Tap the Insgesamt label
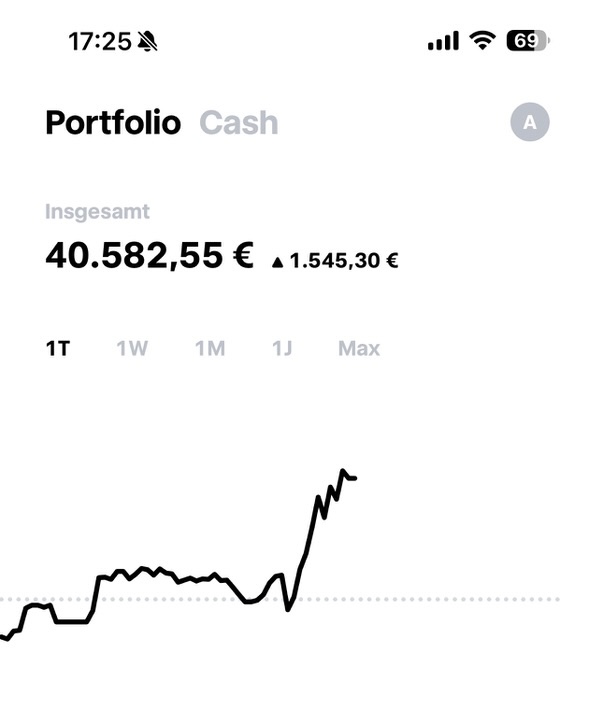The height and width of the screenshot is (710, 603). [x=97, y=212]
